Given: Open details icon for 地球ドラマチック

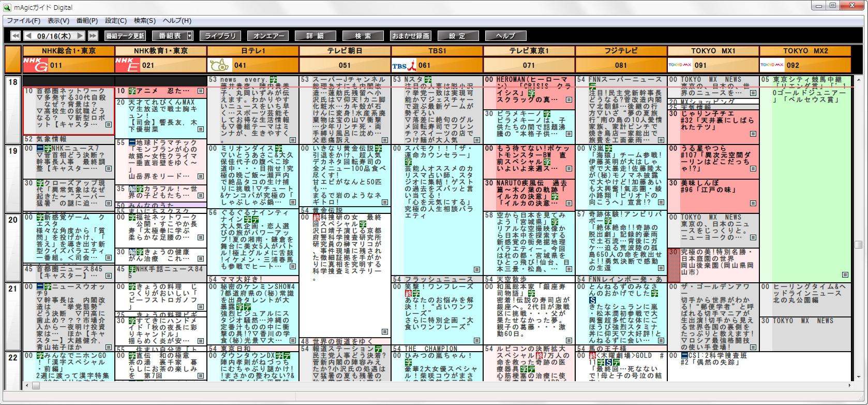Looking at the screenshot, I should [201, 177].
